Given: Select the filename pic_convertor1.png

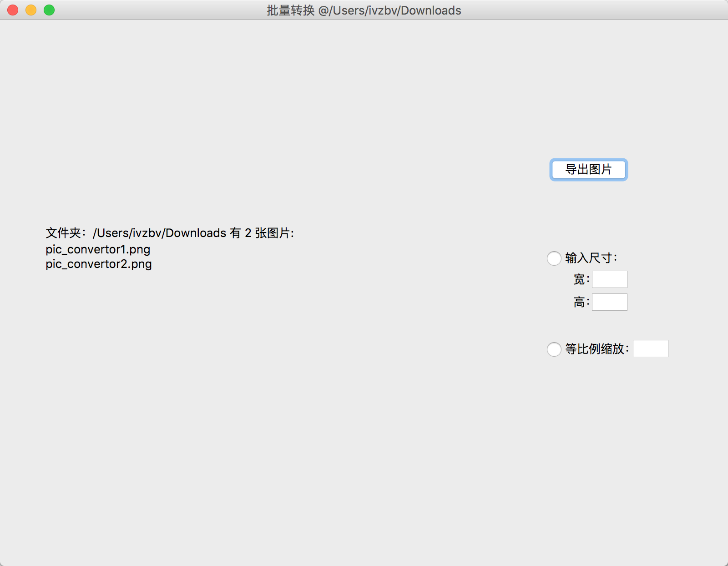Looking at the screenshot, I should click(x=97, y=249).
